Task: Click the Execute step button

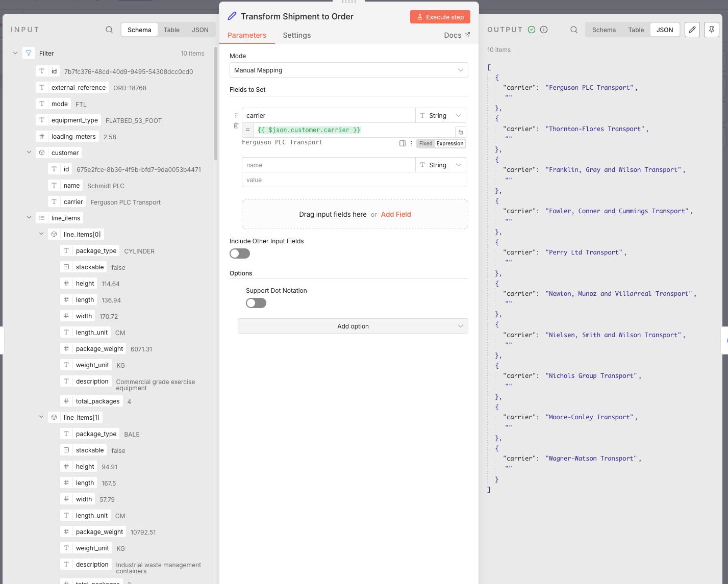Action: tap(440, 17)
